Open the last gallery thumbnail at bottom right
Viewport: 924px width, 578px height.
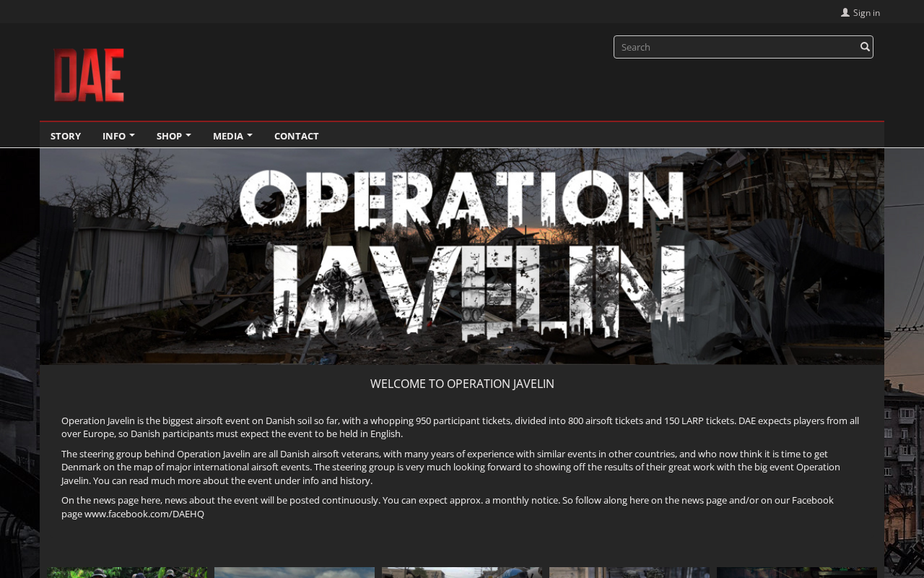pos(797,572)
